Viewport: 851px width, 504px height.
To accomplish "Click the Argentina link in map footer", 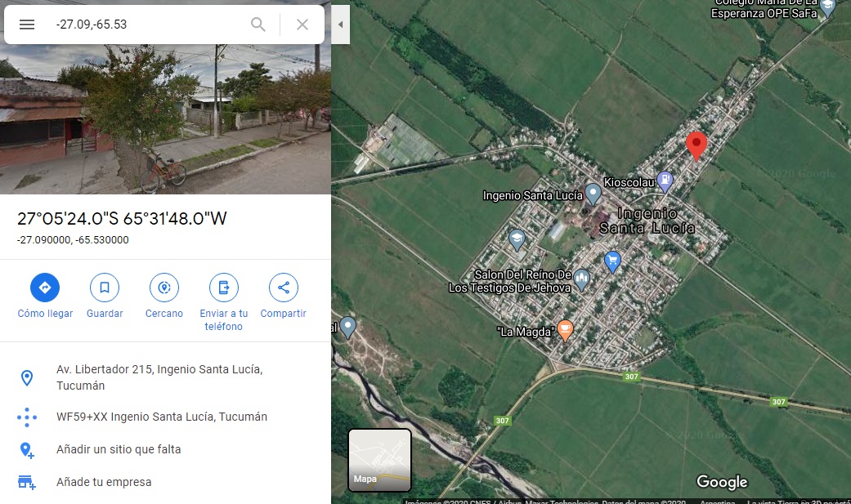I will (718, 502).
